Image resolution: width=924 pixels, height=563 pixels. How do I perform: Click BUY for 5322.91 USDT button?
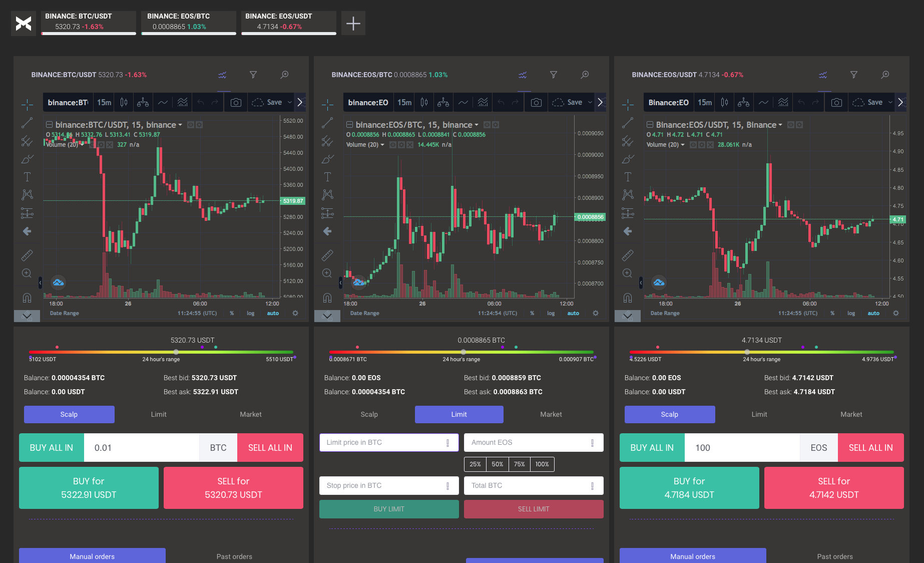[89, 488]
